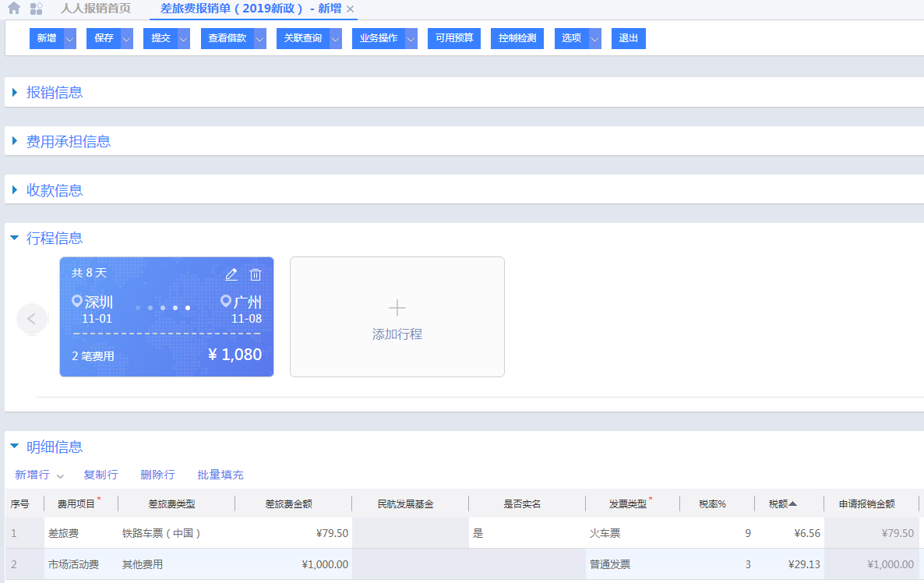Screen dimensions: 924x583
Task: Click the 添加行程 card
Action: tap(397, 316)
